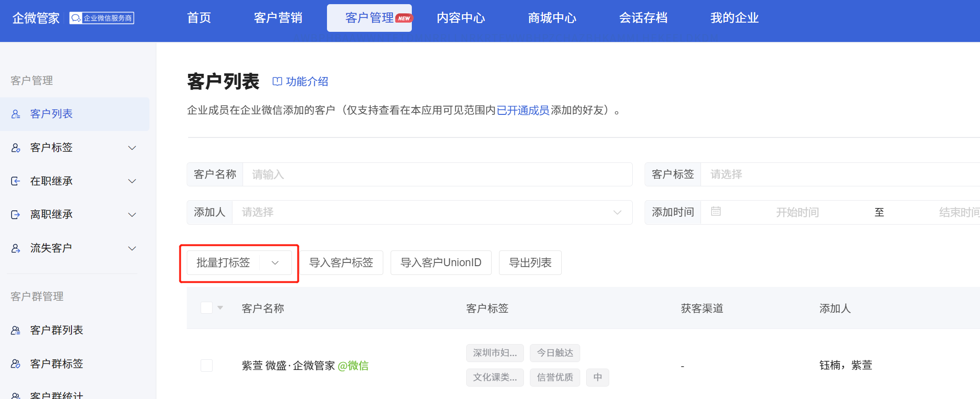Click the 开始时间 date field

point(797,212)
